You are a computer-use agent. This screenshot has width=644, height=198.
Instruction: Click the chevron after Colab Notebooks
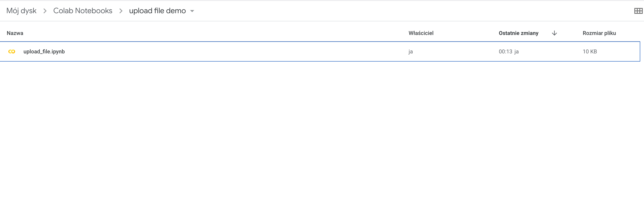(x=121, y=11)
